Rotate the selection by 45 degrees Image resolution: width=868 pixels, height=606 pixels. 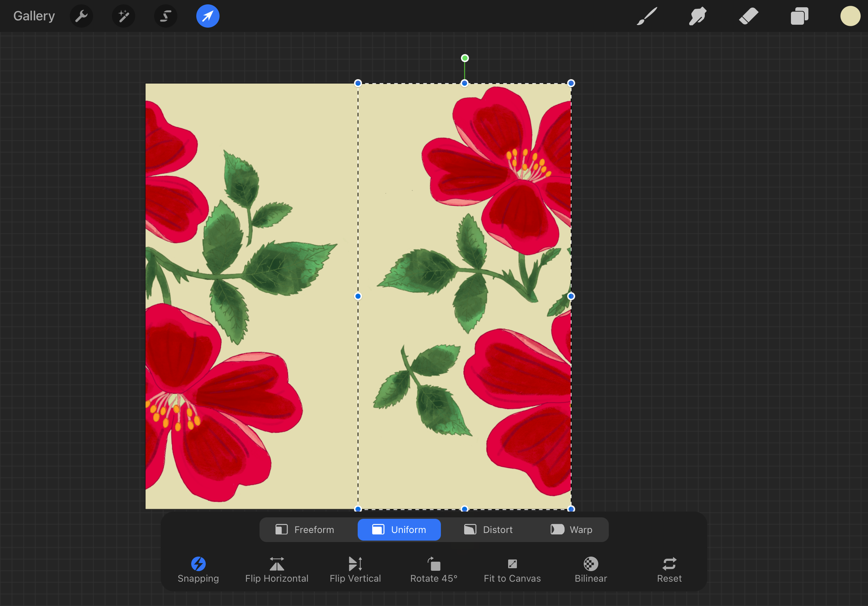tap(434, 569)
